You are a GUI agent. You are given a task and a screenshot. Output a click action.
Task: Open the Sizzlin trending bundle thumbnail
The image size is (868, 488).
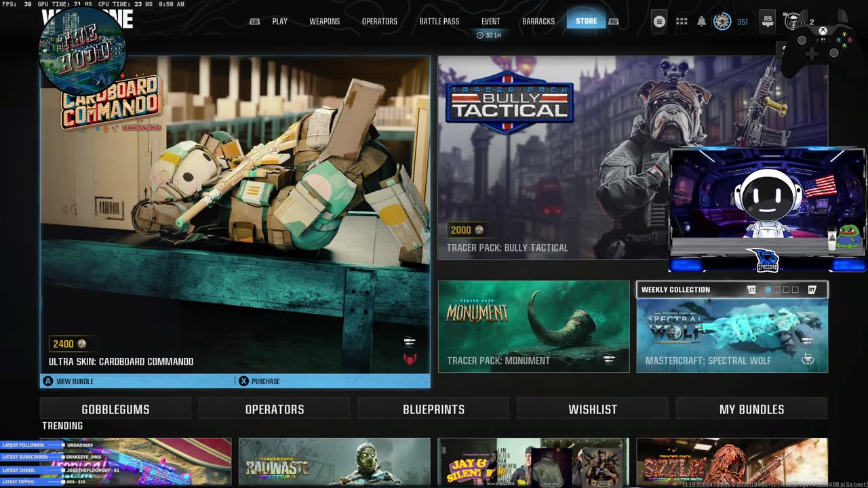[x=732, y=462]
